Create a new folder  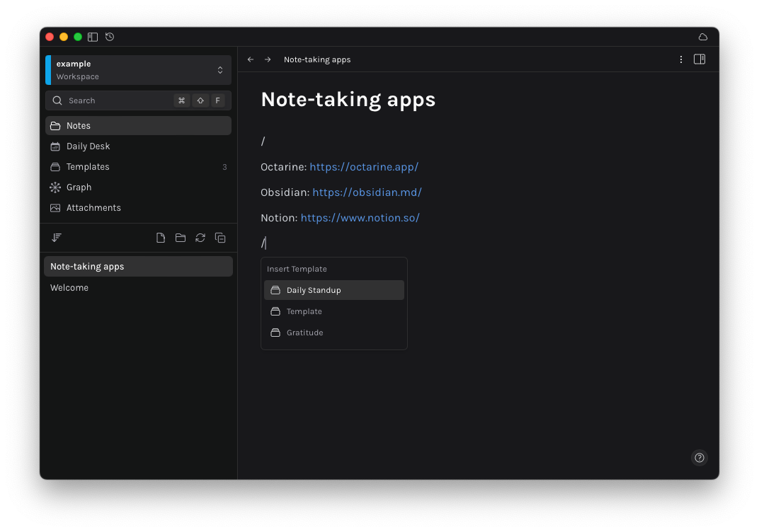[180, 238]
